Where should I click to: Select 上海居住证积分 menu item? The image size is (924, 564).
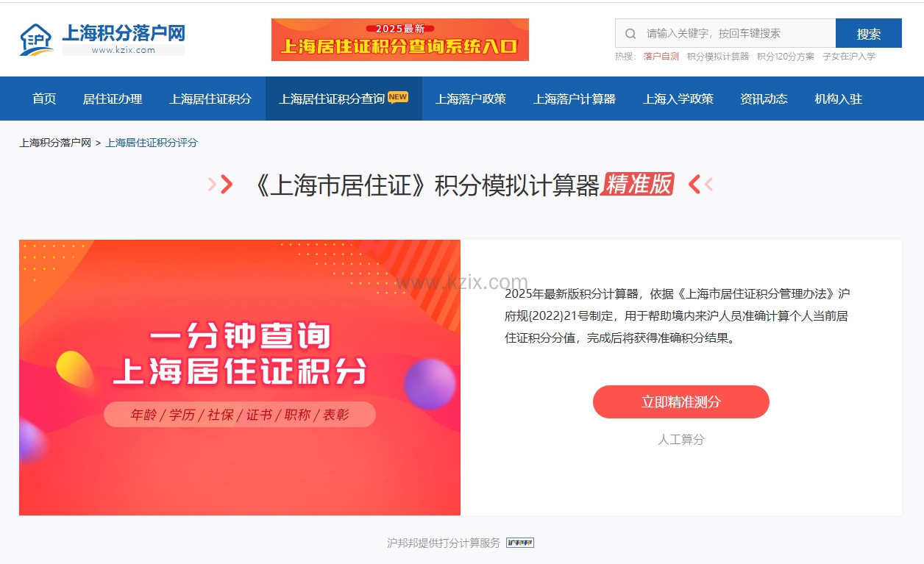pos(210,99)
